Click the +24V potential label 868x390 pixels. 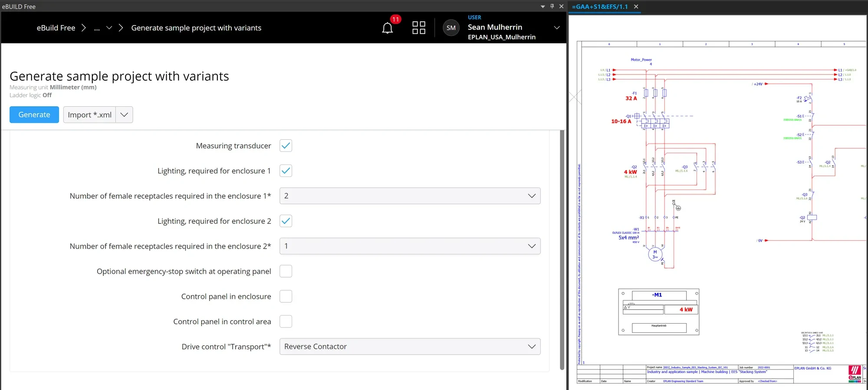coord(758,84)
